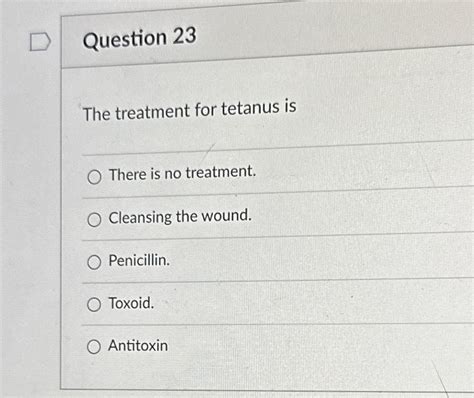Click the word 'treatment' in the question prompt
Image resolution: width=474 pixels, height=398 pixels.
click(x=152, y=112)
